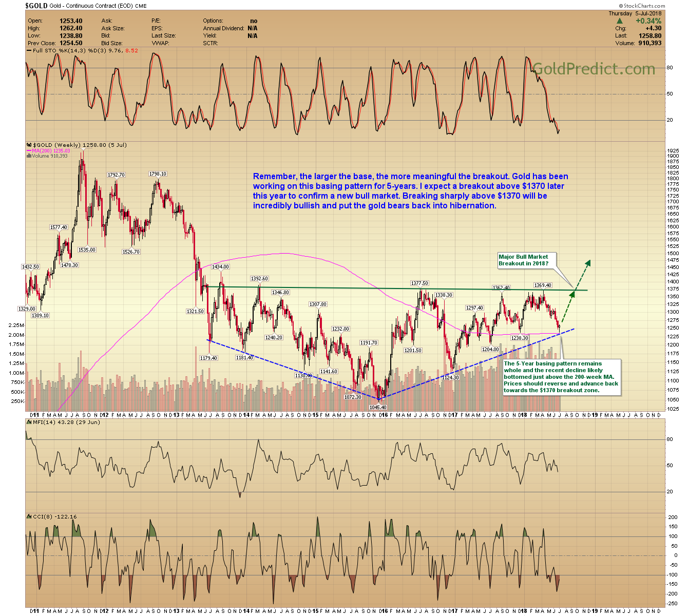This screenshot has width=688, height=616.
Task: Click the "1232.00" price label
Action: [340, 329]
